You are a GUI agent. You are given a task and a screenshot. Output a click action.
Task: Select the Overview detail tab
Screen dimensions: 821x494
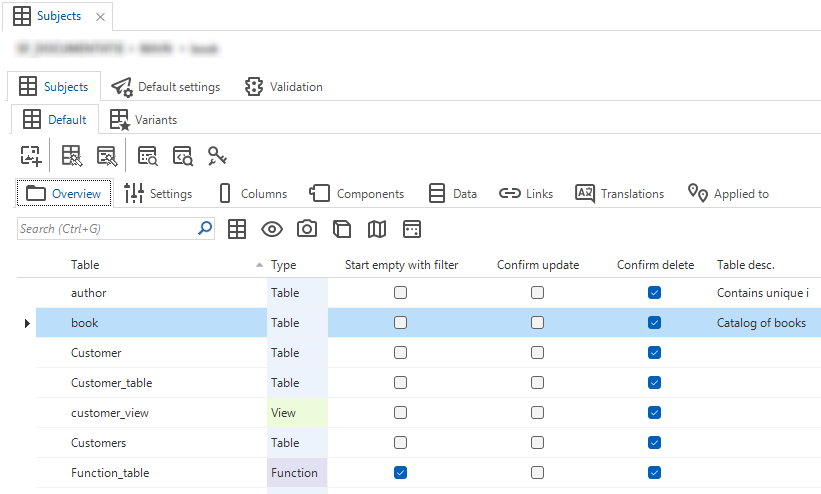pyautogui.click(x=64, y=193)
